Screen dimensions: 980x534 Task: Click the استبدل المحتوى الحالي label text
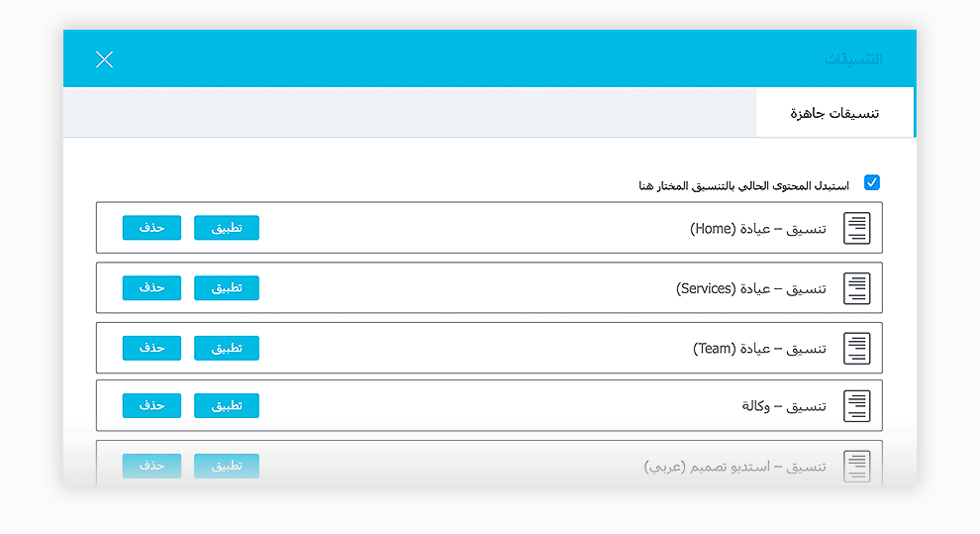click(743, 185)
